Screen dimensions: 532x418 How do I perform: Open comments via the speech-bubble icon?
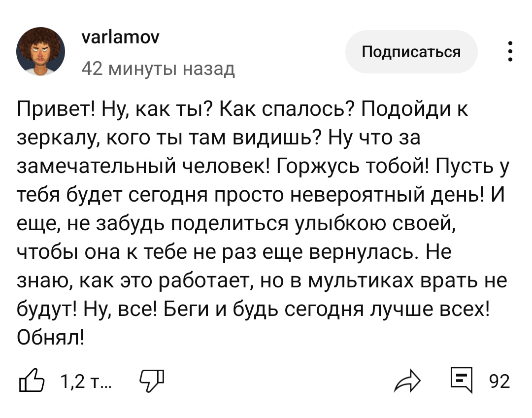[x=462, y=380]
